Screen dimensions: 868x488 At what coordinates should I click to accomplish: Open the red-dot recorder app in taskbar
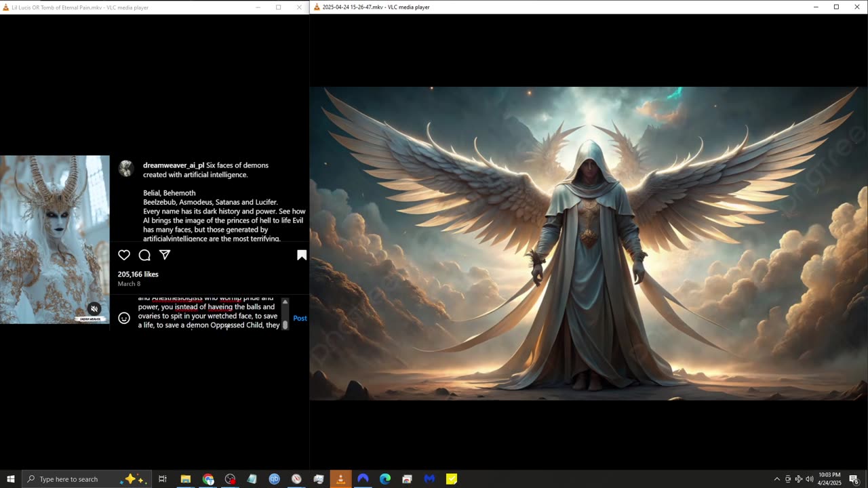click(x=230, y=479)
